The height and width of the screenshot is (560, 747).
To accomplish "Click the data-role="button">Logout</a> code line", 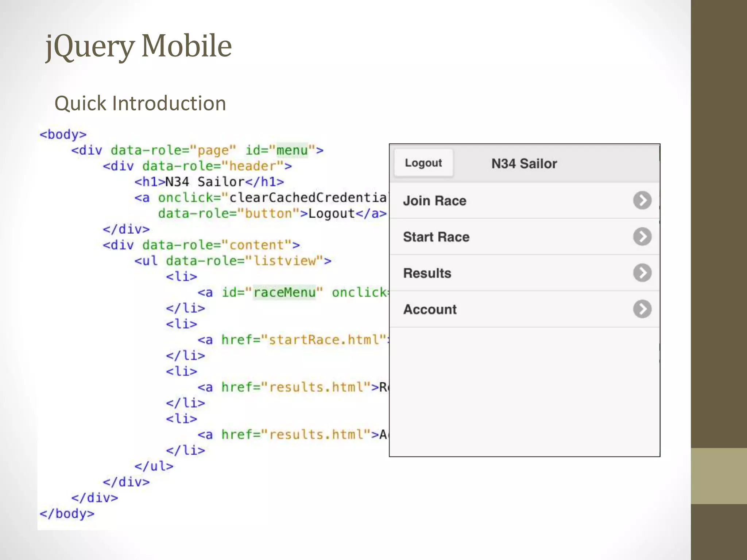I will 272,213.
